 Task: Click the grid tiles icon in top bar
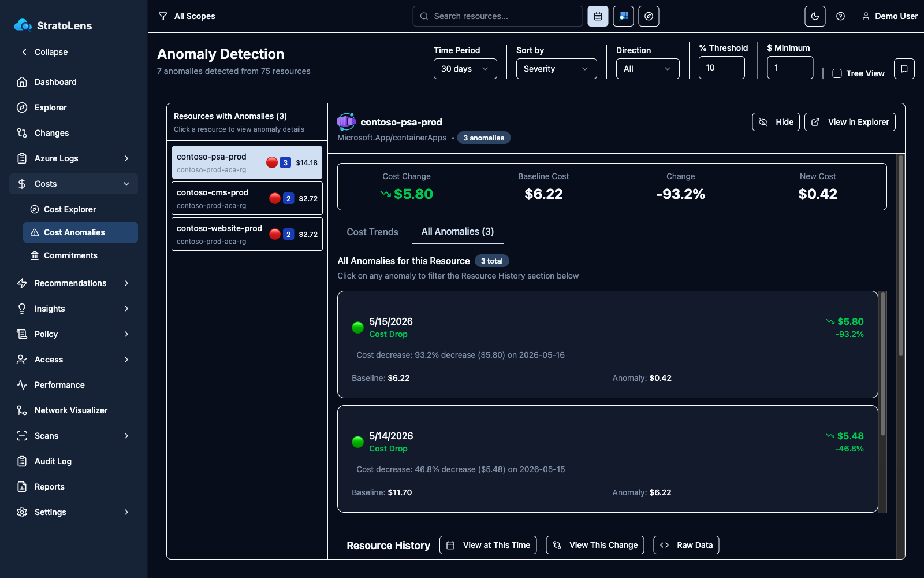623,16
